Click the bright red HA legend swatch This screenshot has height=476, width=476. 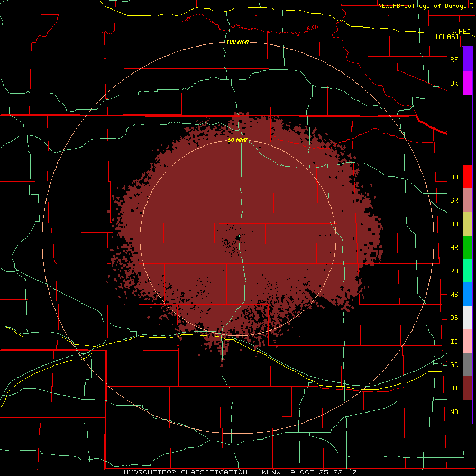point(467,177)
